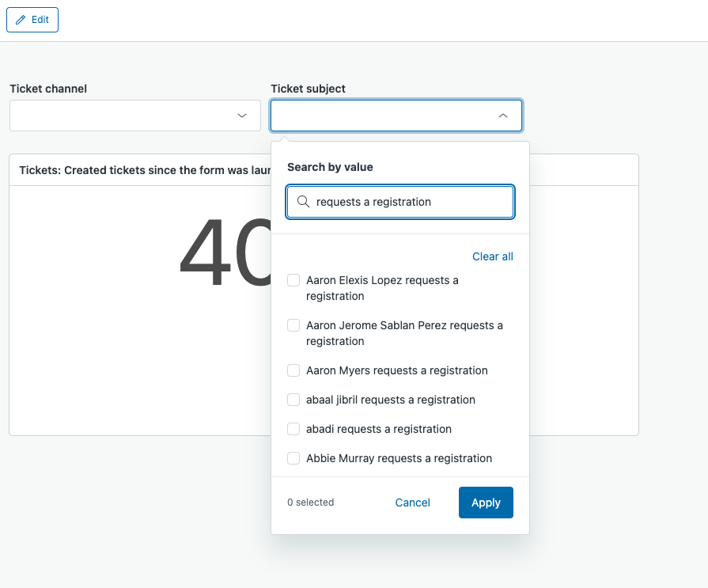Image resolution: width=708 pixels, height=588 pixels.
Task: Click the pencil icon on Edit button
Action: click(21, 20)
